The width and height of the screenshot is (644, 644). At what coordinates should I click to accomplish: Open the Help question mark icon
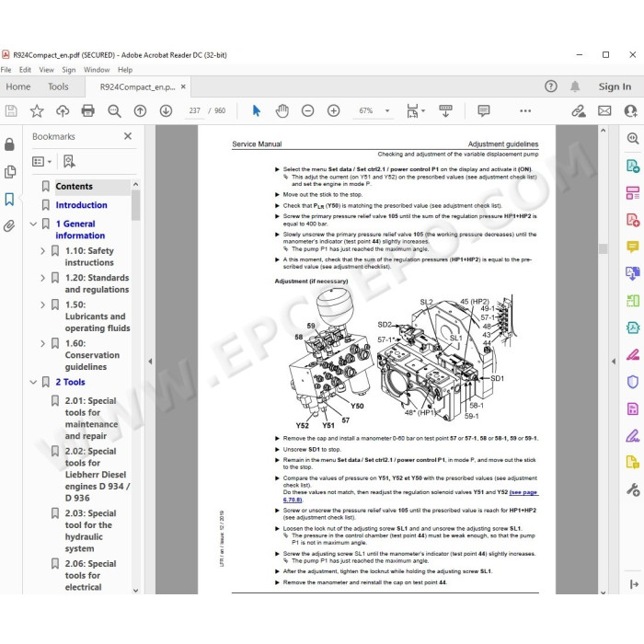(x=551, y=86)
